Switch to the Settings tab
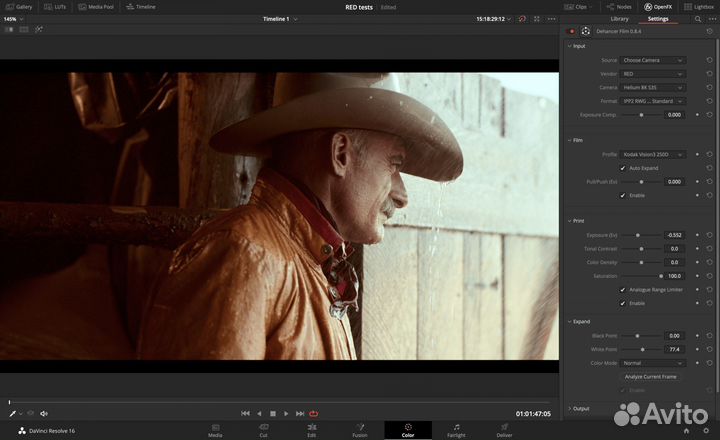The image size is (720, 440). click(658, 19)
